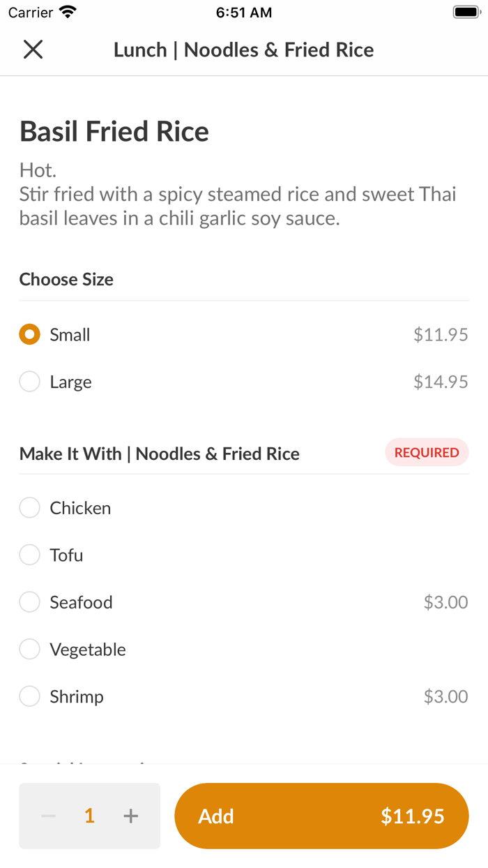Increase the item quantity with the plus button

point(130,815)
